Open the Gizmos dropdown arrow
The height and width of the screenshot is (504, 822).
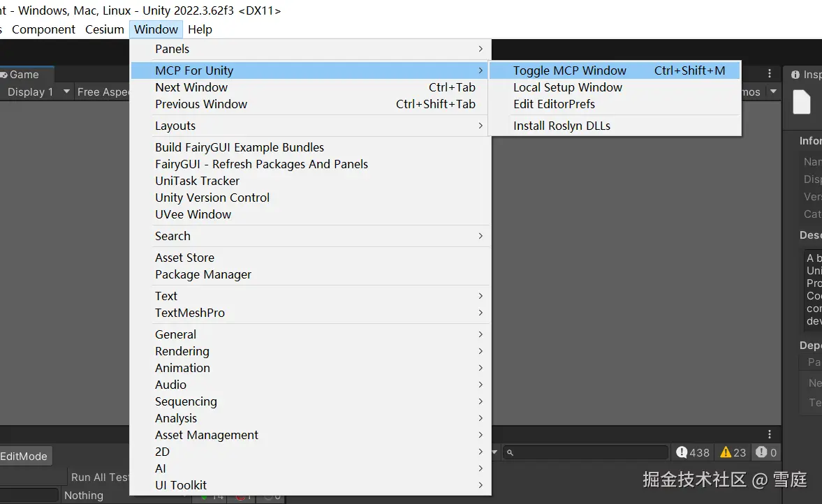(x=773, y=91)
